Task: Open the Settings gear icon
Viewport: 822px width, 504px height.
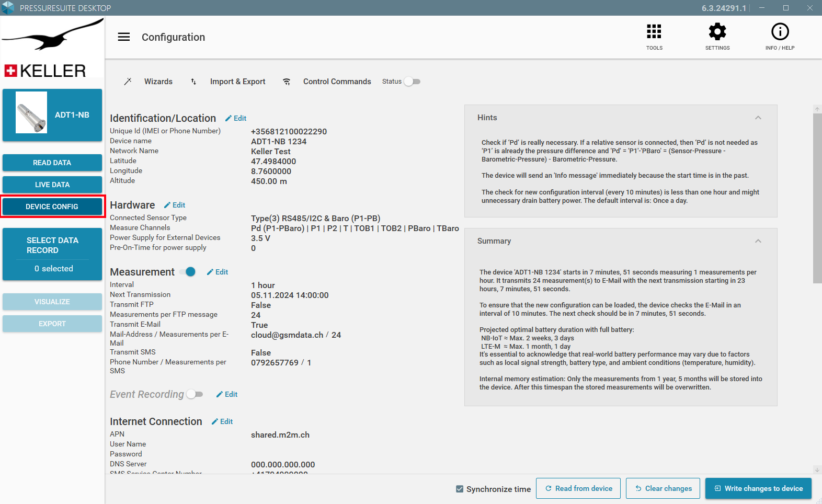Action: tap(717, 31)
